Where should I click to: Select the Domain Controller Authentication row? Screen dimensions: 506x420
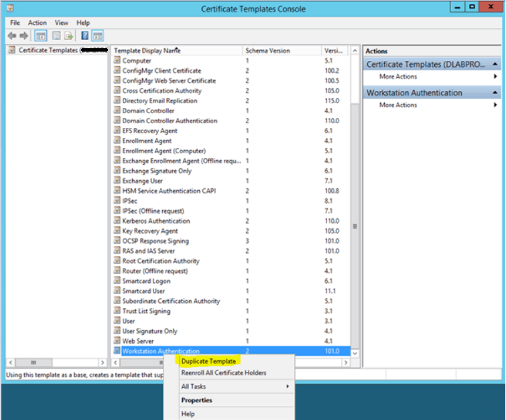231,121
